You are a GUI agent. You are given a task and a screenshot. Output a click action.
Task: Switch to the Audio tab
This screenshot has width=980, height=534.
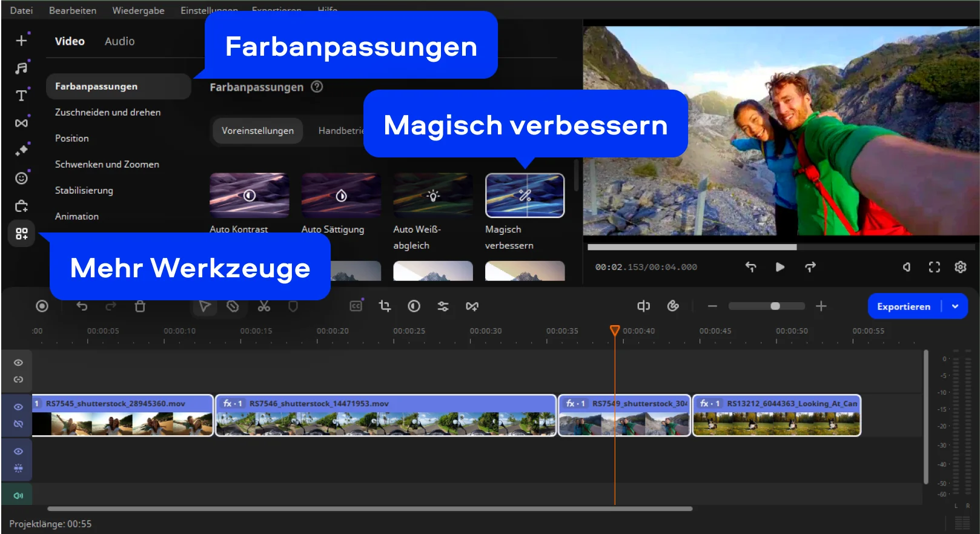[119, 41]
